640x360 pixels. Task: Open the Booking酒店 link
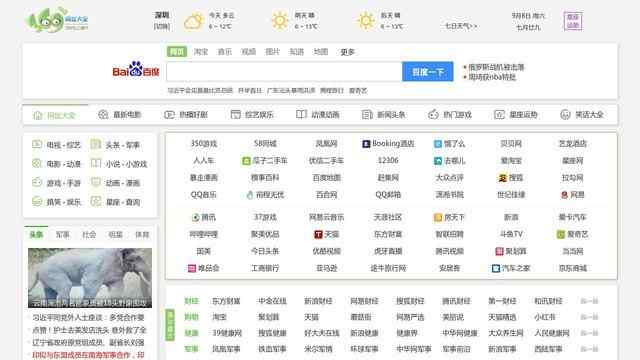(x=388, y=144)
